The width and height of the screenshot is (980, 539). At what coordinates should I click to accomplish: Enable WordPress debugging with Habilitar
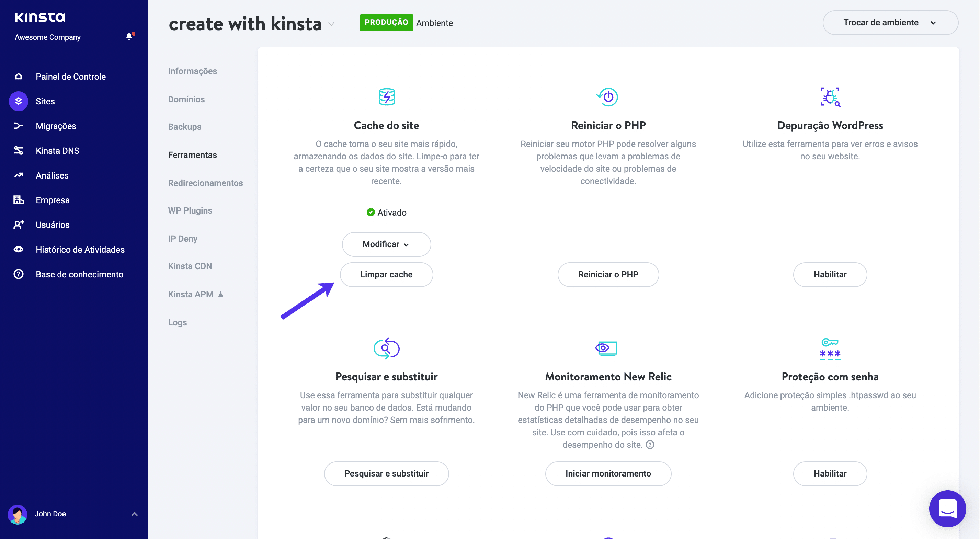tap(830, 274)
